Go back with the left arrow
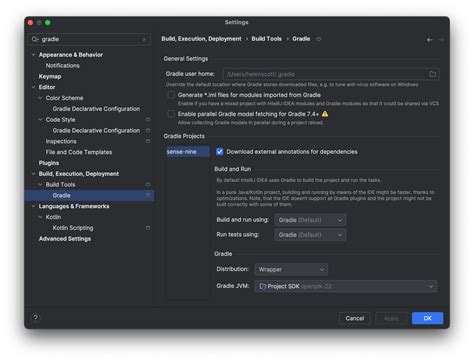 (429, 40)
